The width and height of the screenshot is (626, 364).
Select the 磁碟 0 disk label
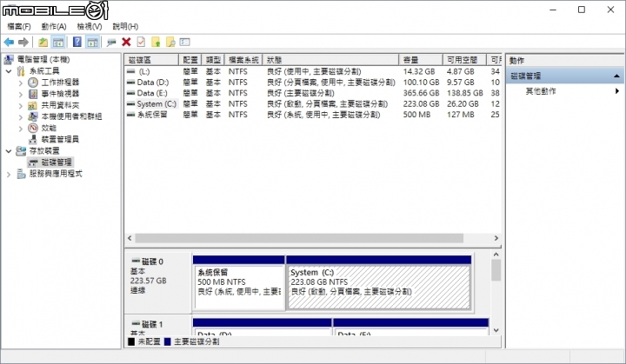[x=152, y=261]
